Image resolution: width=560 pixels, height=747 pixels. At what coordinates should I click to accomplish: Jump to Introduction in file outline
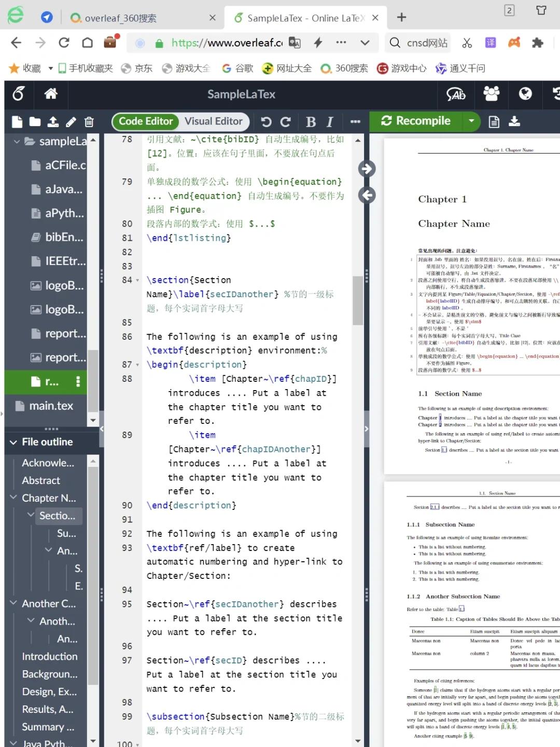[x=50, y=656]
